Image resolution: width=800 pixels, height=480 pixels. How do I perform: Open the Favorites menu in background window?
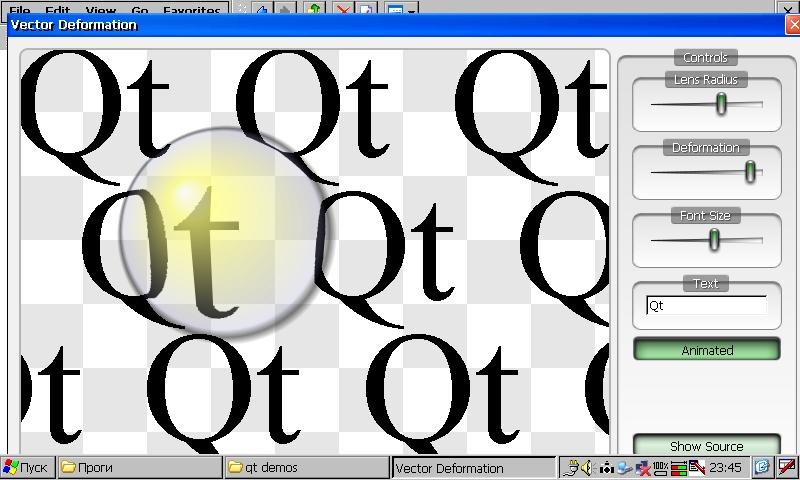[192, 10]
